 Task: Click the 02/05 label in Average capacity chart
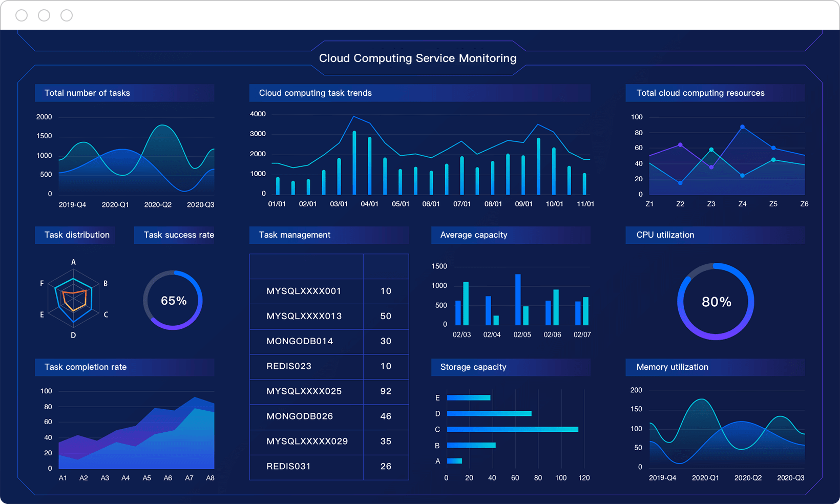[x=522, y=334]
